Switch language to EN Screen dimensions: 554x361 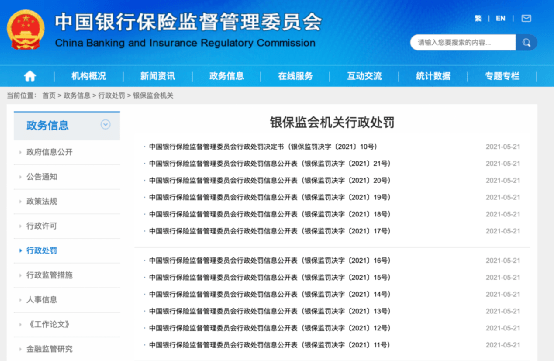[500, 18]
